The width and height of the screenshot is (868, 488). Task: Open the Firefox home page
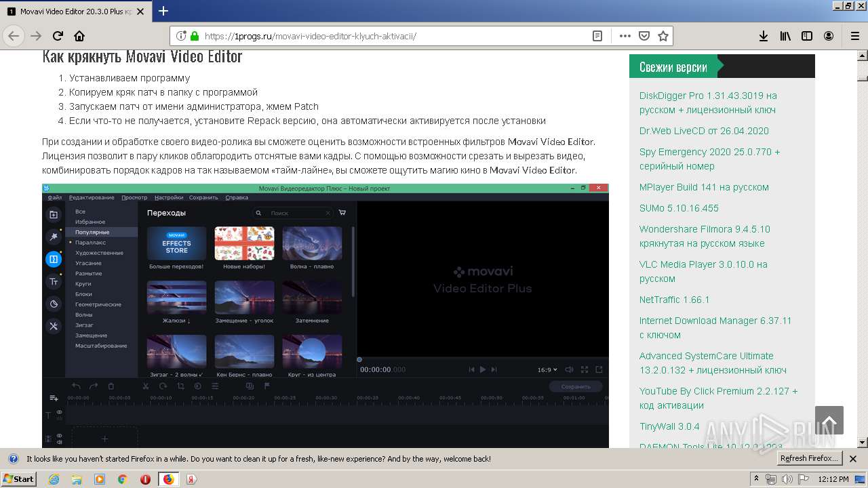[79, 36]
